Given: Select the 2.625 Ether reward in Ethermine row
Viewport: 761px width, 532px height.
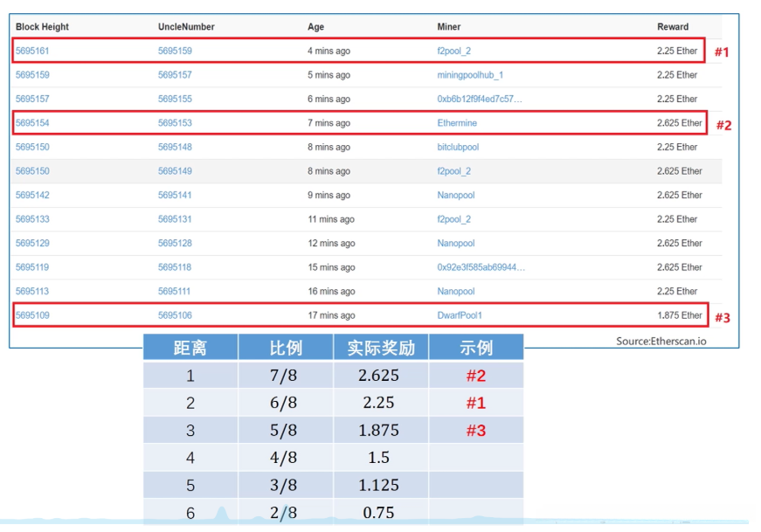Looking at the screenshot, I should [x=680, y=123].
